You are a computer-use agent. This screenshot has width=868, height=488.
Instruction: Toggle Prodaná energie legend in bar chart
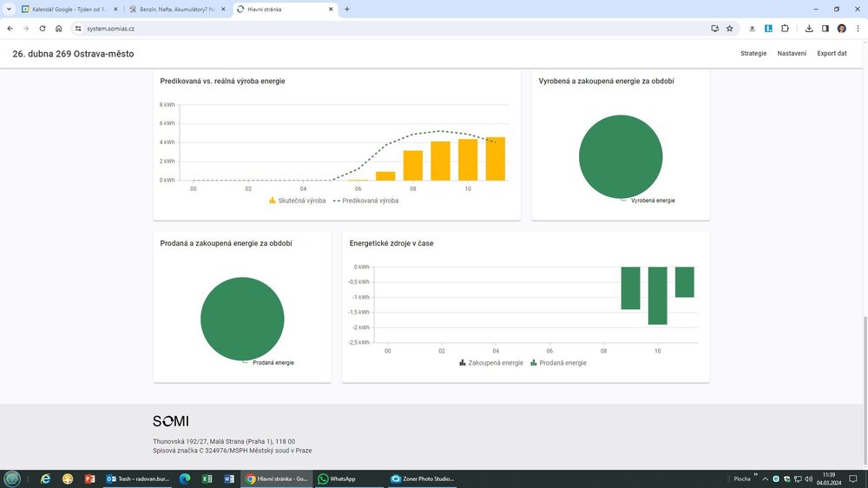pyautogui.click(x=558, y=363)
